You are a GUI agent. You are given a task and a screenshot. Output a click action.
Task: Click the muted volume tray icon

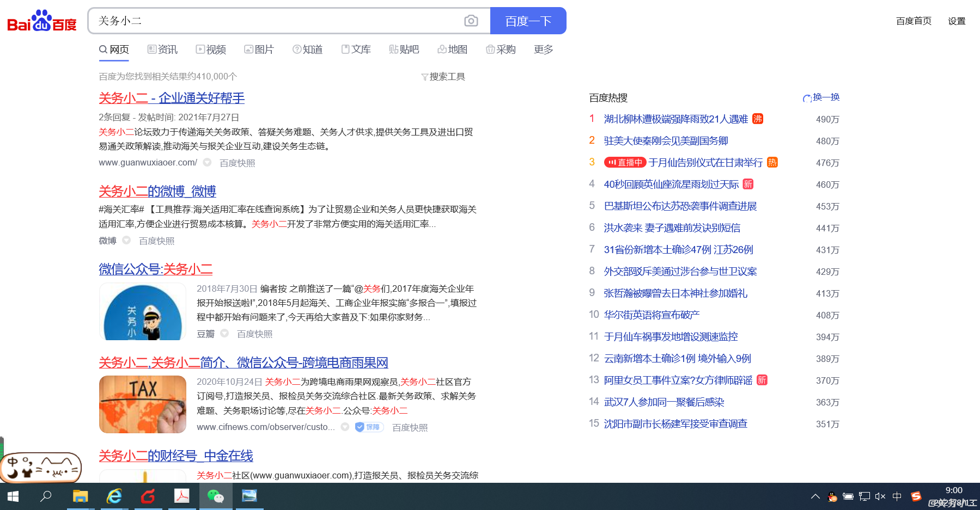click(x=880, y=496)
